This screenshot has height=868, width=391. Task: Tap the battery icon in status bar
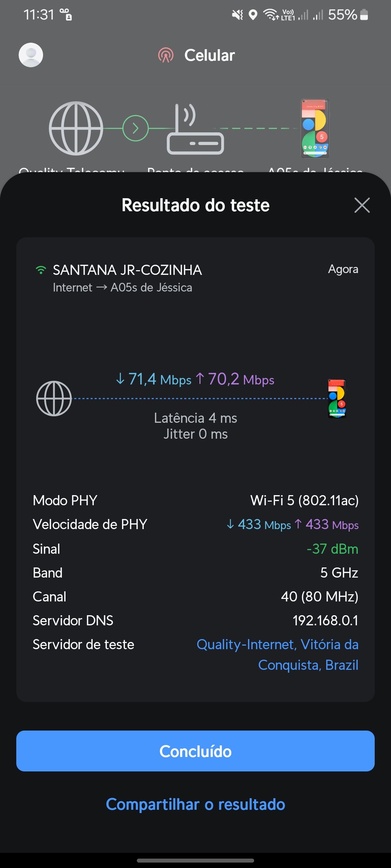tap(365, 15)
